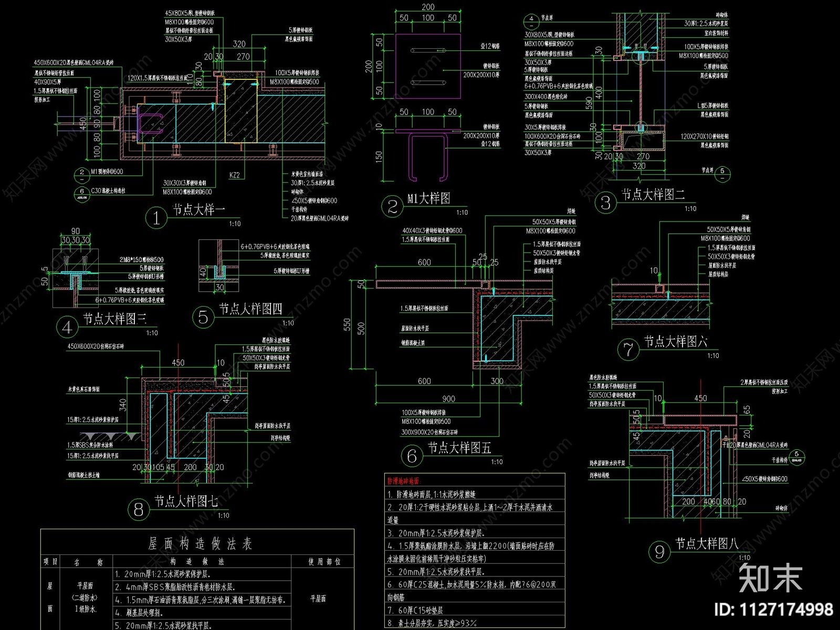Click row 6. 60厚C25混凝土 in floor list
840x630 pixels.
click(471, 584)
